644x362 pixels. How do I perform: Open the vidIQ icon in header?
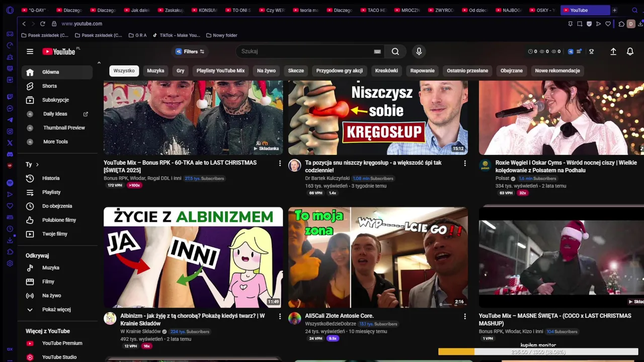pyautogui.click(x=571, y=51)
